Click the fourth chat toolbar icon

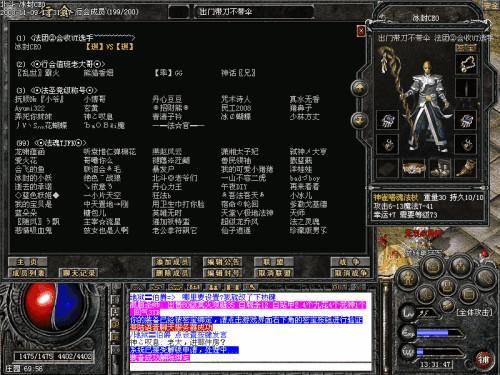tap(193, 287)
